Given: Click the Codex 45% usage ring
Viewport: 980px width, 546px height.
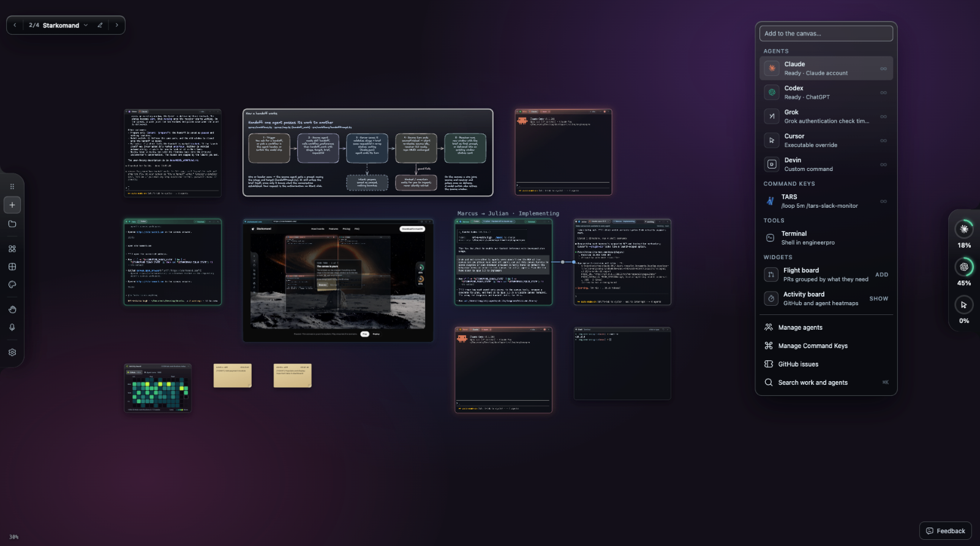Looking at the screenshot, I should 964,267.
